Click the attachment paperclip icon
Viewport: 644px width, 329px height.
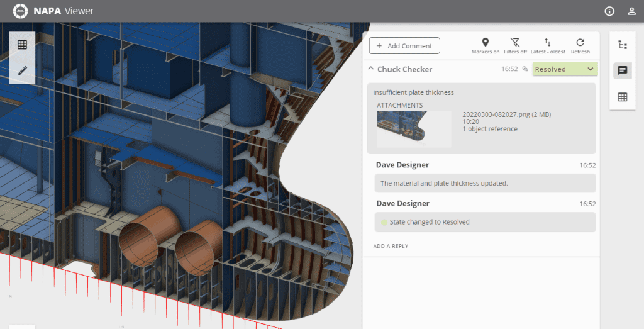525,69
